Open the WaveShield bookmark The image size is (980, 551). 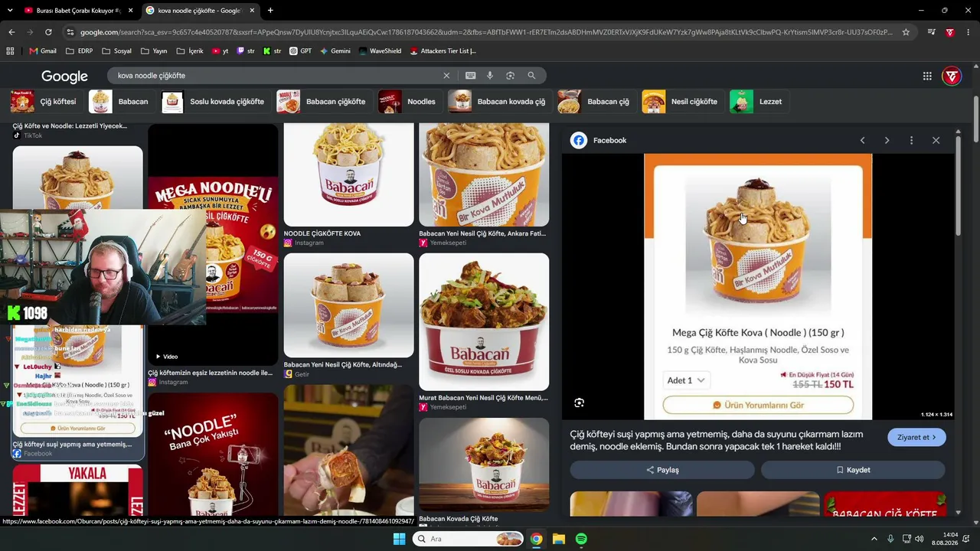pyautogui.click(x=380, y=51)
